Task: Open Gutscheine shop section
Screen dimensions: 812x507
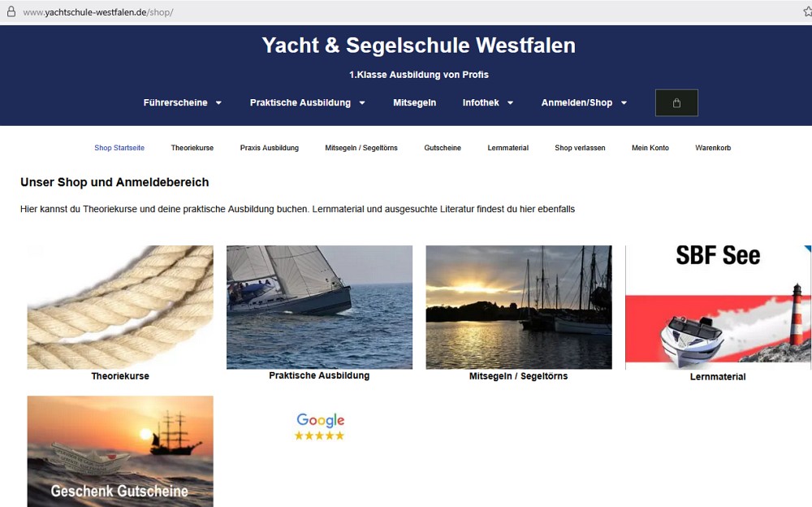Action: 443,148
